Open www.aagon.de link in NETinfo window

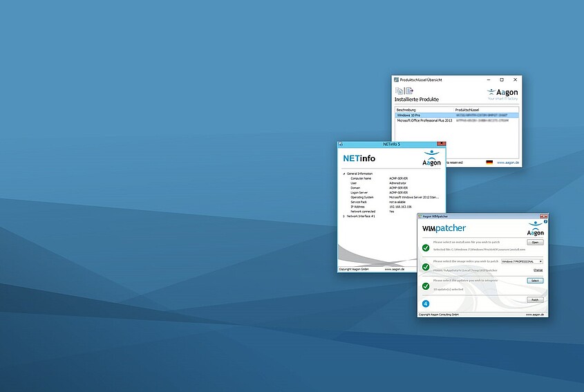tap(395, 269)
